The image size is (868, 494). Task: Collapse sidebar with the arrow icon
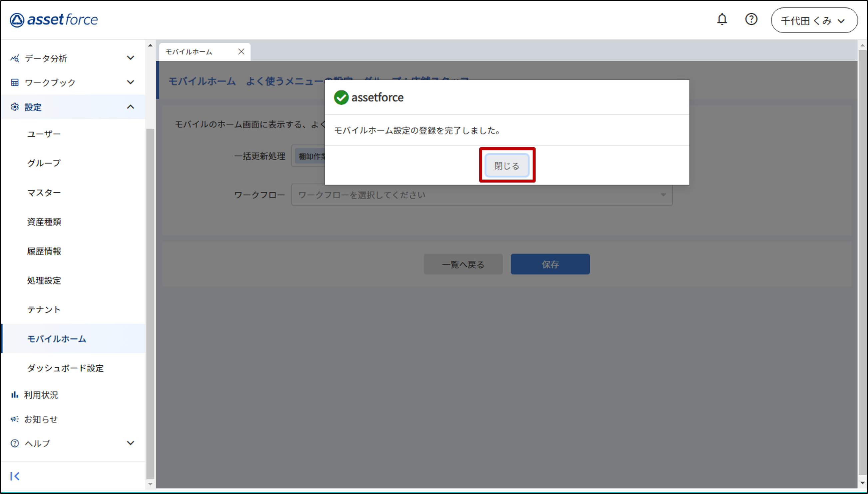click(x=15, y=476)
